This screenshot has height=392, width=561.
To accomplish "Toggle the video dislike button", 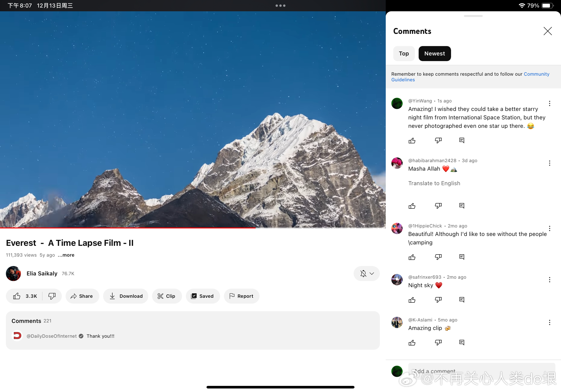I will pos(52,296).
